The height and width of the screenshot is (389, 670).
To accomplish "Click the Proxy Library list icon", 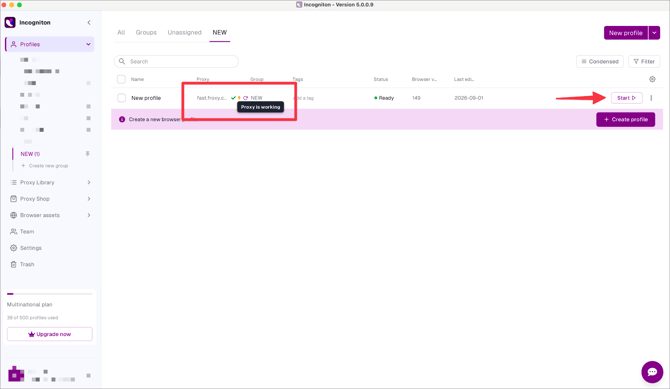I will (13, 183).
